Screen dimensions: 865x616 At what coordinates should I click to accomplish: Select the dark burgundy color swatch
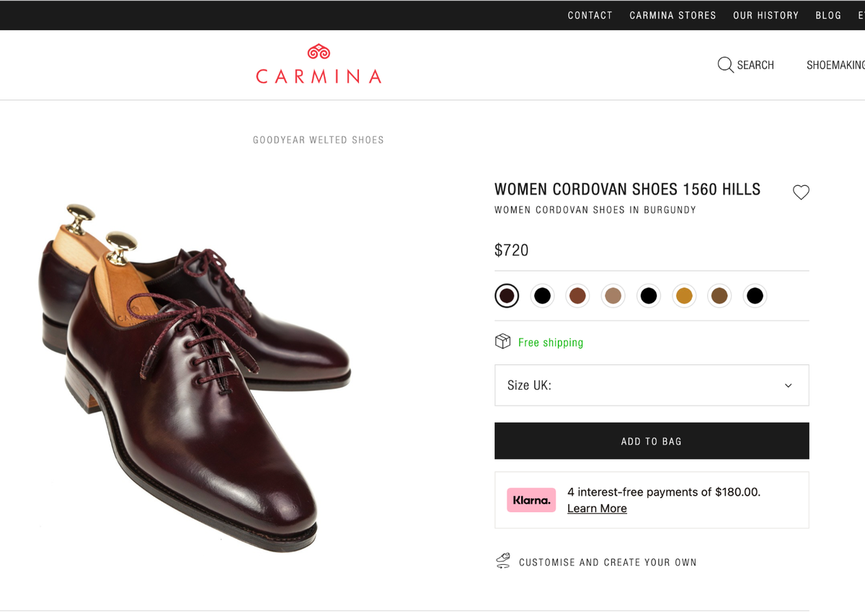[x=507, y=295]
